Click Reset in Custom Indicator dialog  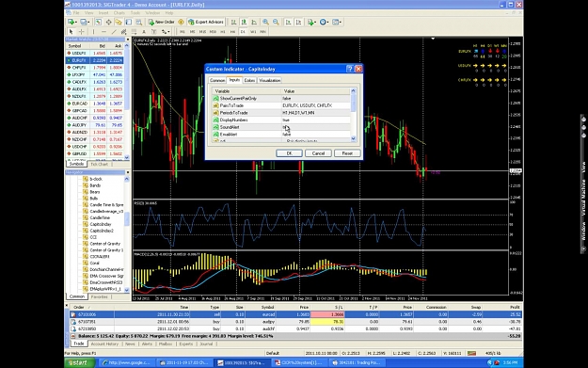(x=347, y=153)
